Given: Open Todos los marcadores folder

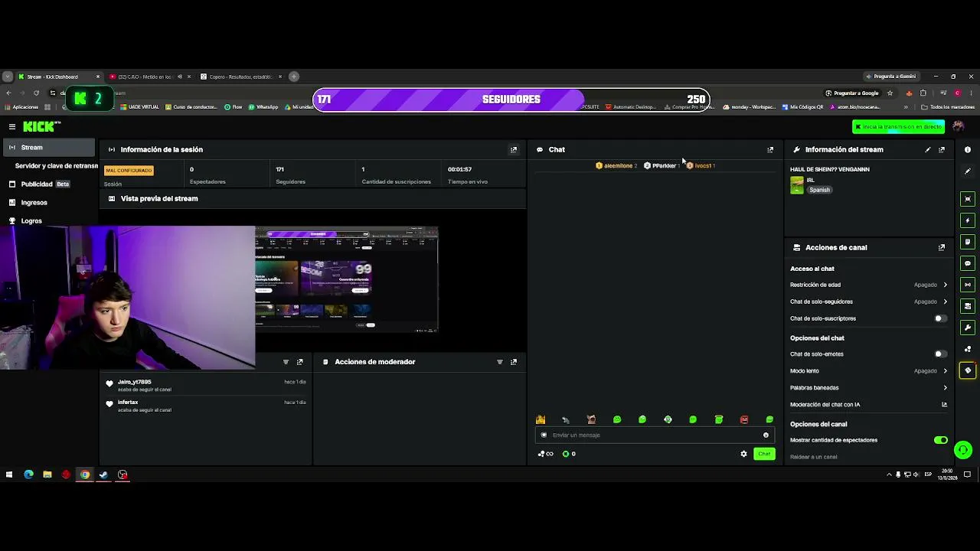Looking at the screenshot, I should 948,107.
